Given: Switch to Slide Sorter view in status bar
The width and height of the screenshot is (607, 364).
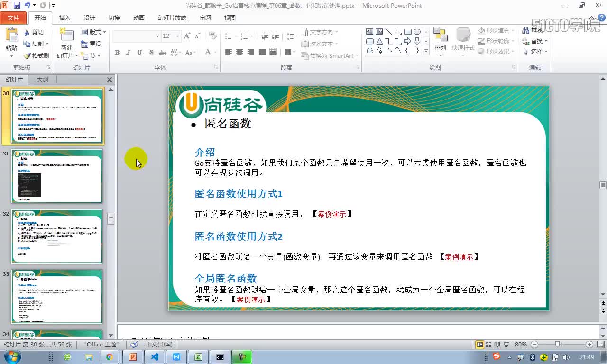Looking at the screenshot, I should (x=488, y=345).
